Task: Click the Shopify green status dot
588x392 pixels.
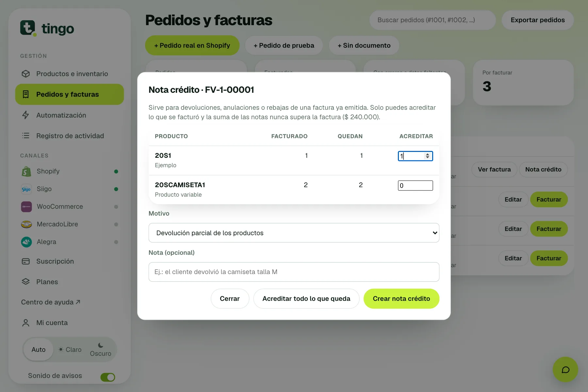Action: click(116, 171)
